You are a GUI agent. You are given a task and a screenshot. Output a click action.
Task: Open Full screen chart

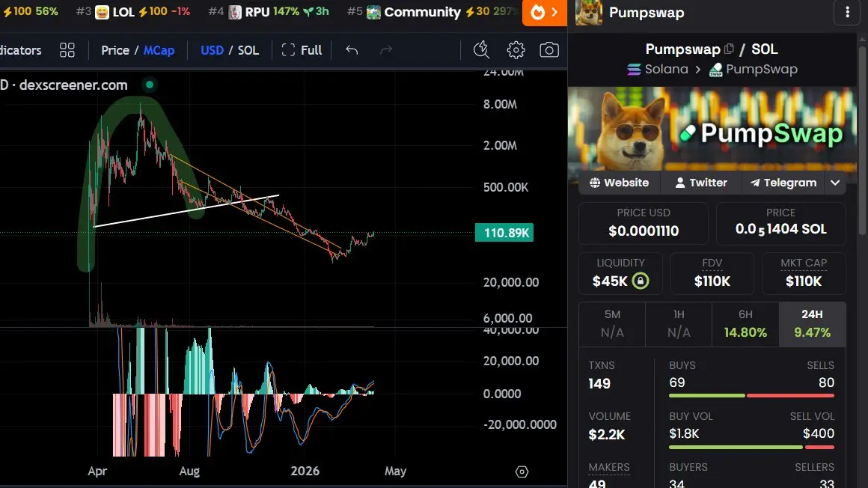point(302,50)
